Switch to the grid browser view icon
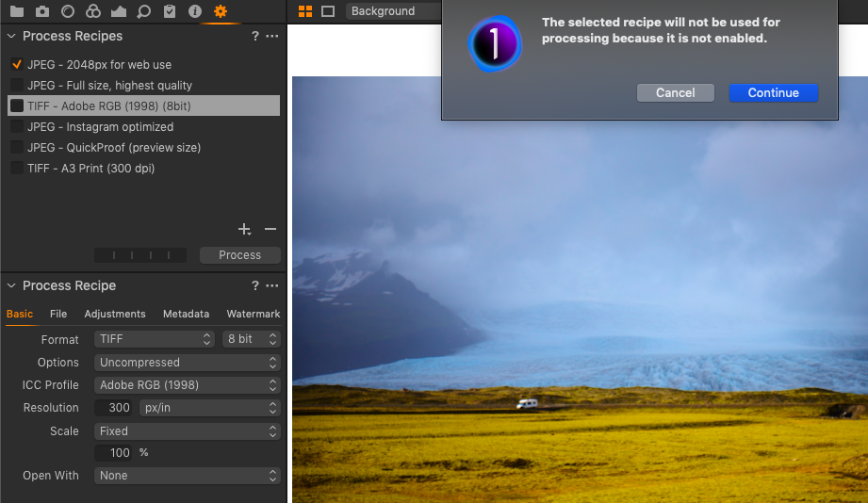 (x=305, y=11)
